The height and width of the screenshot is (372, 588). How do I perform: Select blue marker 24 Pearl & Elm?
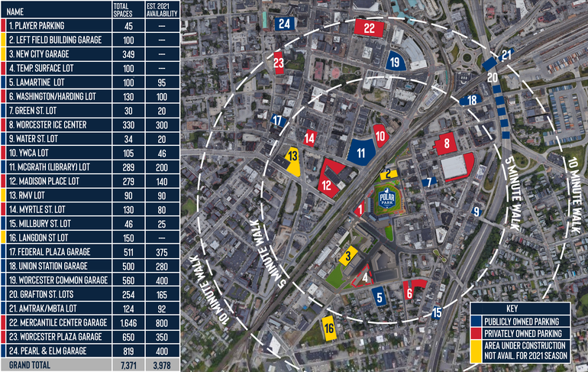pyautogui.click(x=285, y=24)
